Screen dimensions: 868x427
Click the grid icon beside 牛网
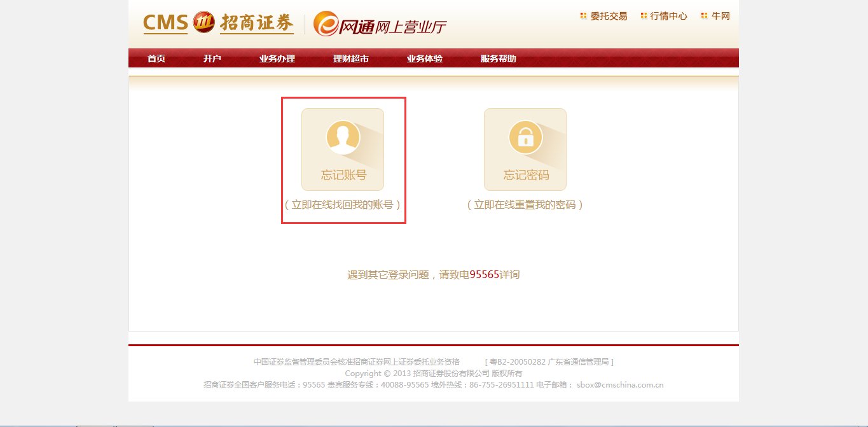[703, 15]
